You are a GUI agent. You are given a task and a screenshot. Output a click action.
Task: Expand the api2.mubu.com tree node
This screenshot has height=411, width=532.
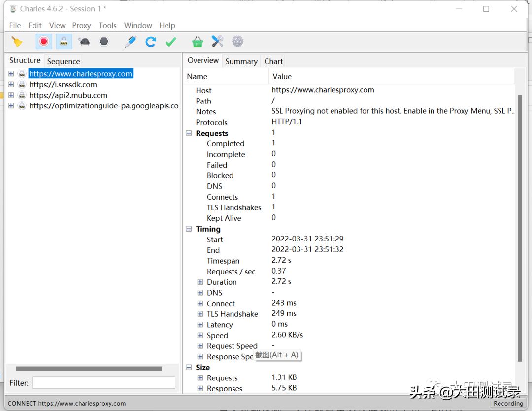(x=11, y=95)
